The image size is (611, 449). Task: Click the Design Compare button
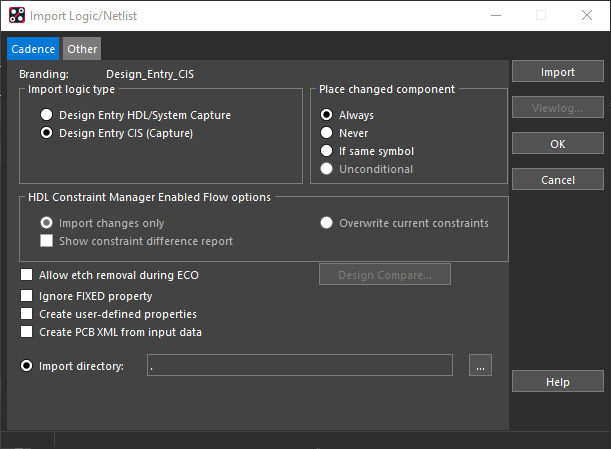pos(385,274)
